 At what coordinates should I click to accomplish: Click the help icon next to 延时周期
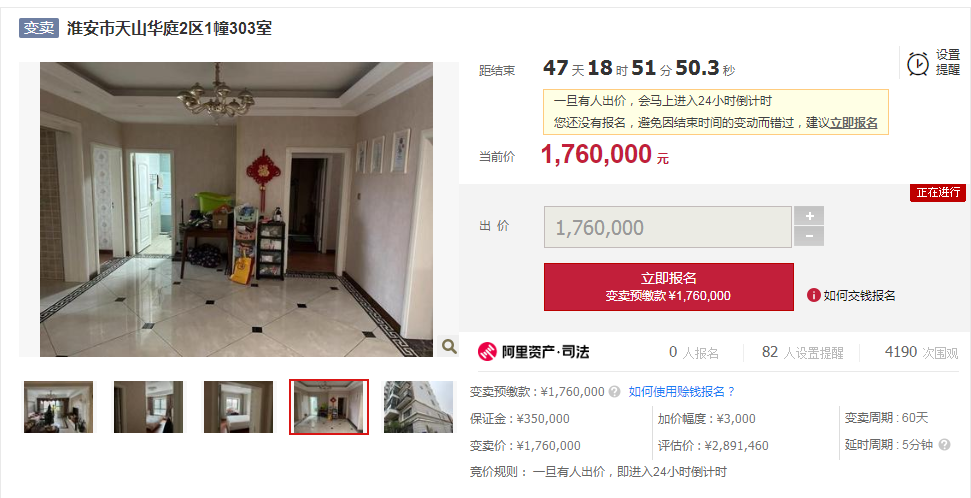tap(944, 445)
